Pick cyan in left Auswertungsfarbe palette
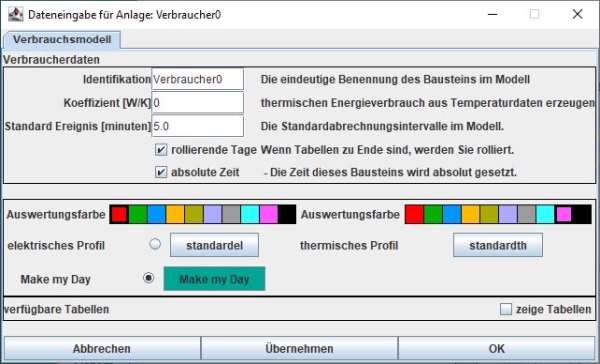The image size is (600, 364). (x=250, y=214)
